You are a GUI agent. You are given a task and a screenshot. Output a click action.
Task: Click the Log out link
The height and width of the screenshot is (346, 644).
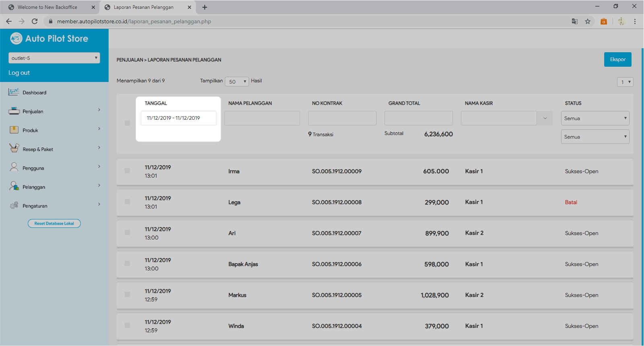coord(19,73)
